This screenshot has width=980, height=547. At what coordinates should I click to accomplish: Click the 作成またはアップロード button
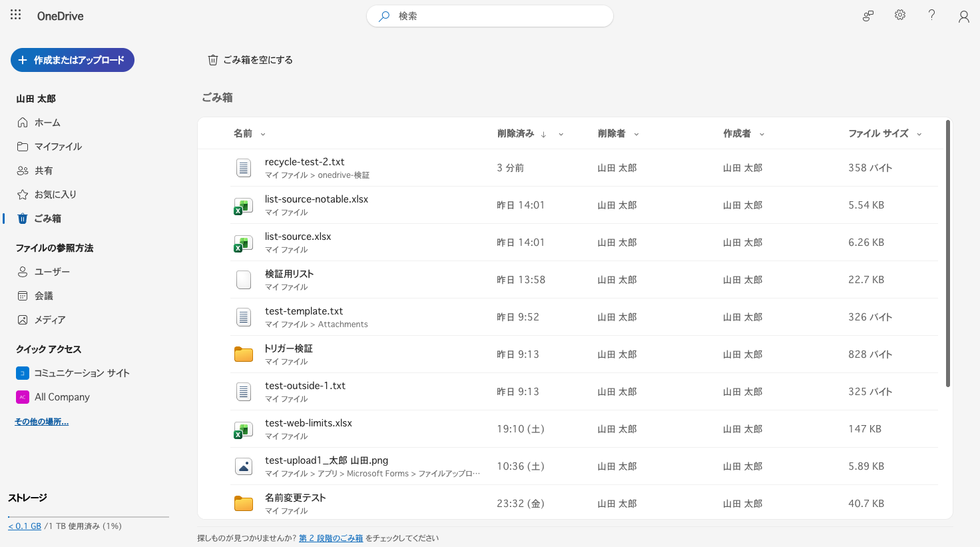[73, 60]
